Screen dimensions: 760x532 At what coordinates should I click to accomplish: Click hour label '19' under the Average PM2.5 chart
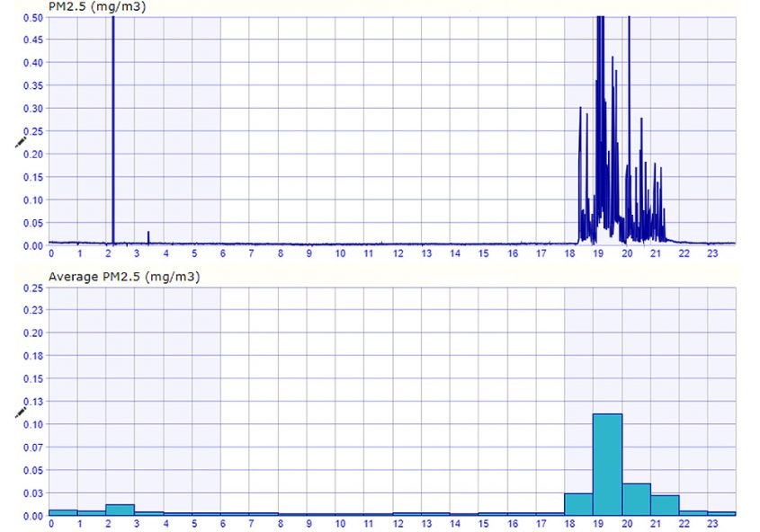(598, 524)
